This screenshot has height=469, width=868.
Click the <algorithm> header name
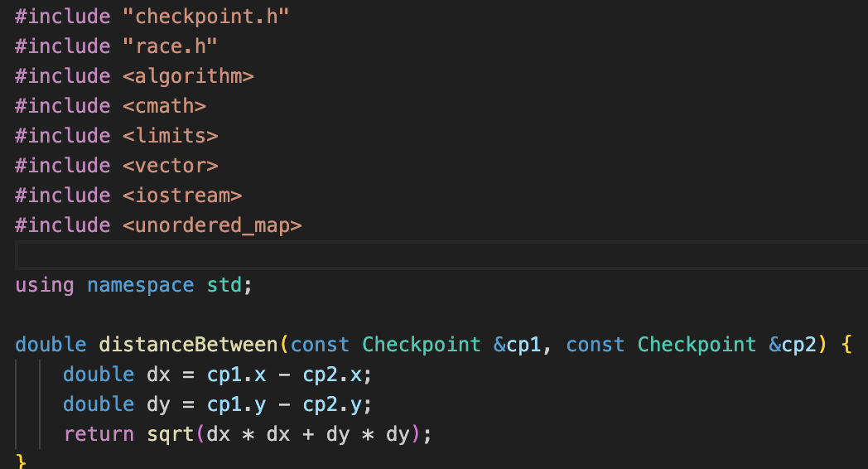click(x=188, y=76)
